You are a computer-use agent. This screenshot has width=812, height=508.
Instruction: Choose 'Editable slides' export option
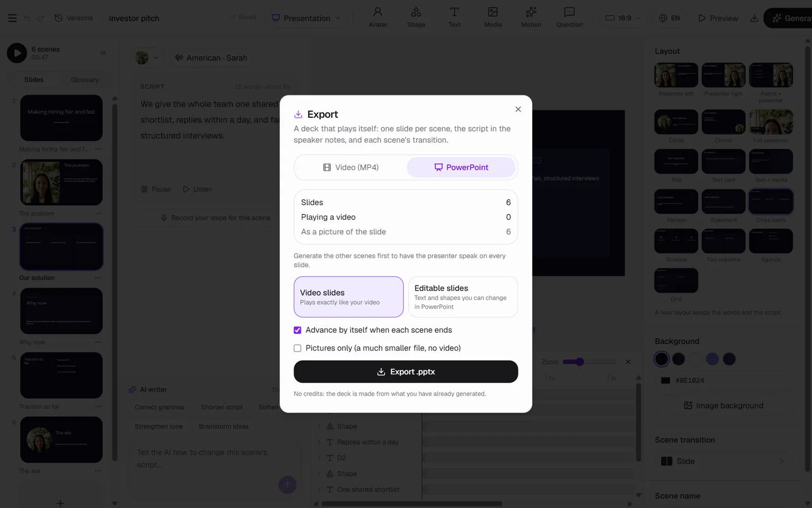pos(463,297)
